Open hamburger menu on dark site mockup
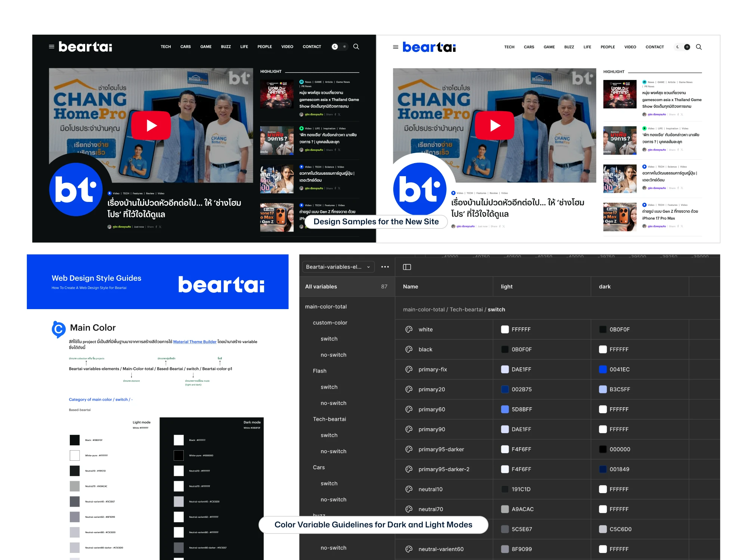747x560 pixels. [52, 47]
